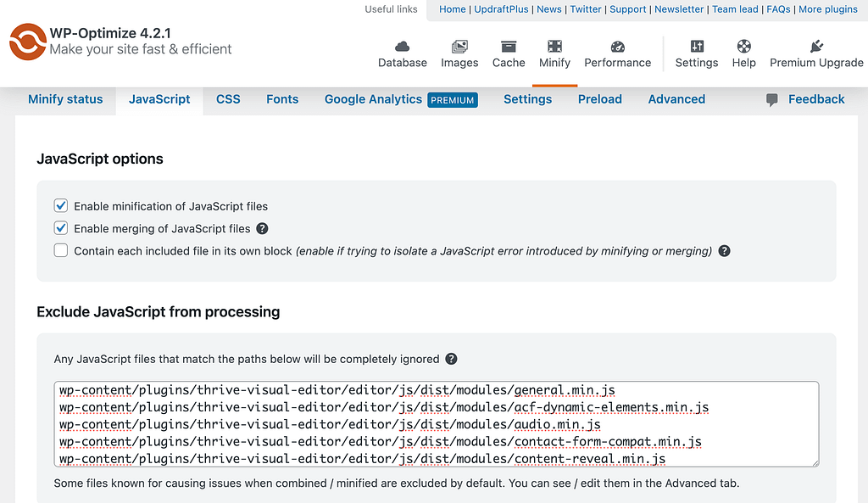Open the Help lifebuoy icon

coord(744,46)
